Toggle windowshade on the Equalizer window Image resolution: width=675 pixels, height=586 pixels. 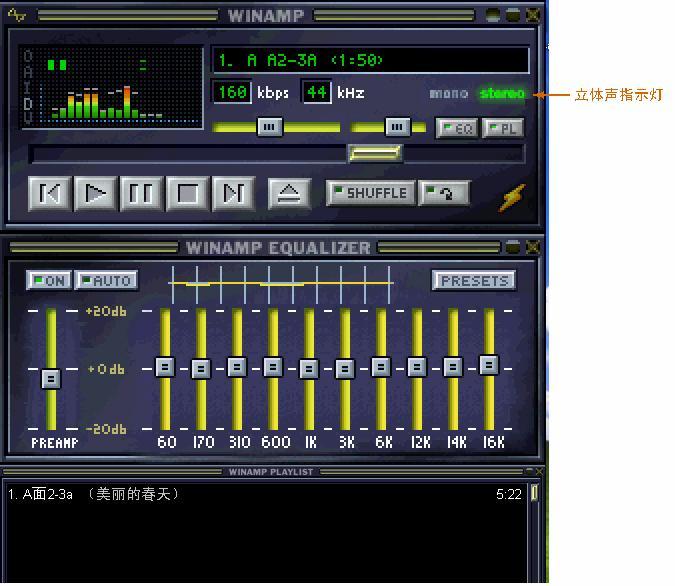[513, 247]
